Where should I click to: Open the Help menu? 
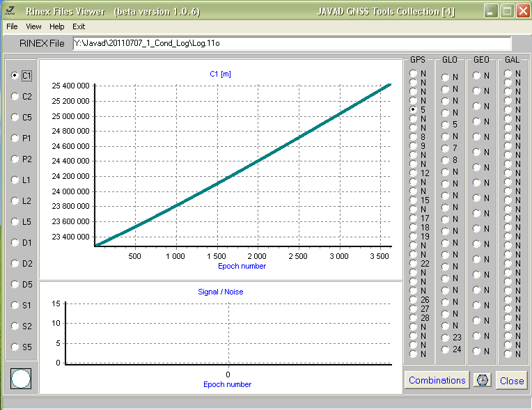pos(57,26)
